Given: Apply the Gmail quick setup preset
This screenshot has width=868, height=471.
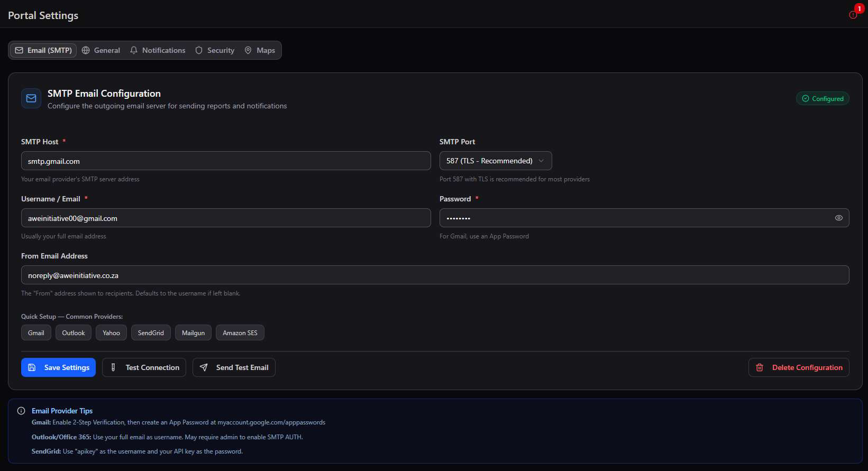Looking at the screenshot, I should (x=36, y=333).
